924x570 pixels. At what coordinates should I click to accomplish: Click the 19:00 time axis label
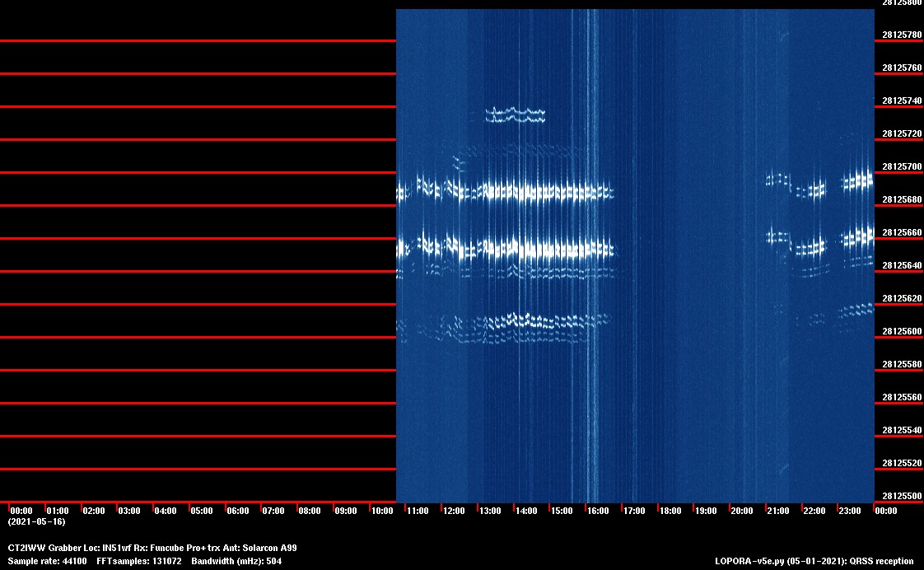click(x=706, y=511)
